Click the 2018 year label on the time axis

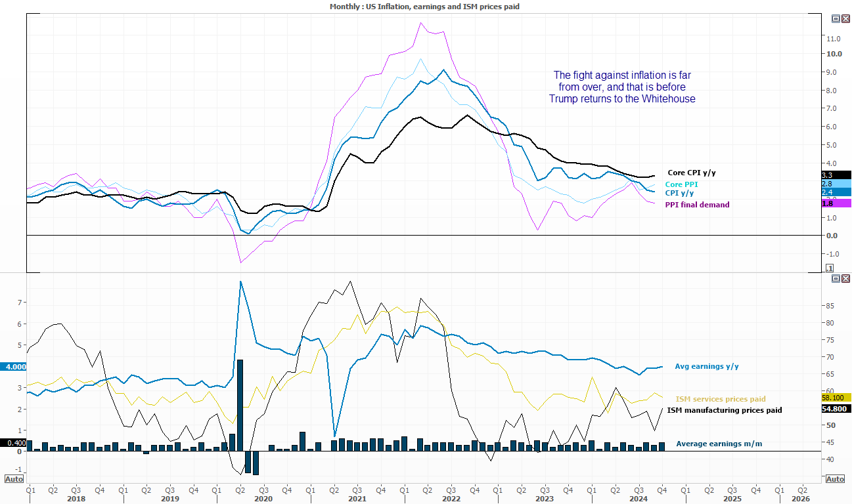click(76, 499)
